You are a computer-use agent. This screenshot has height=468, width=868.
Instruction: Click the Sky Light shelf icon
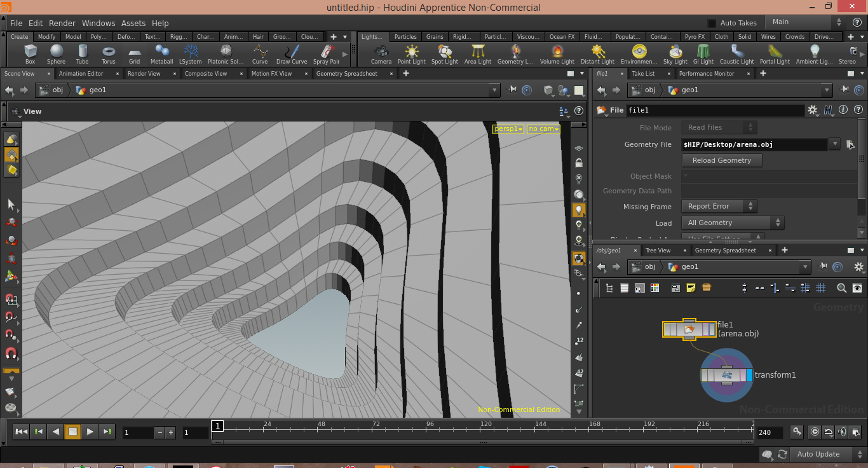click(x=675, y=54)
